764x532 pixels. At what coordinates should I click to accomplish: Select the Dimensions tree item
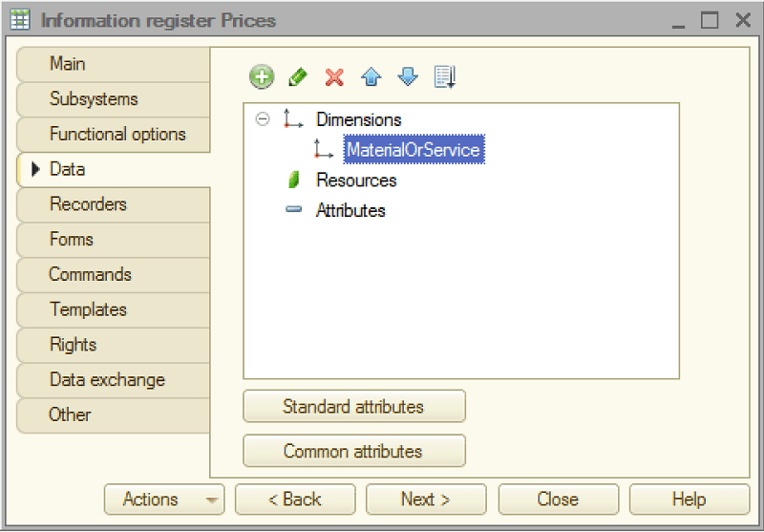359,119
